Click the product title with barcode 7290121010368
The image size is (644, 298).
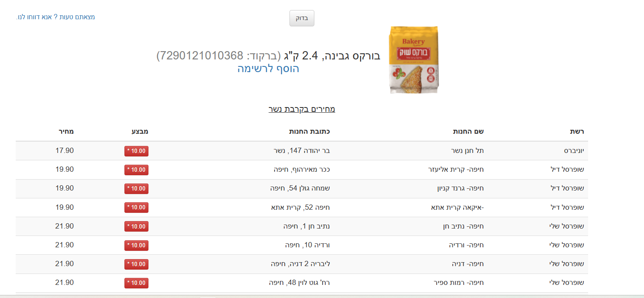coord(266,55)
